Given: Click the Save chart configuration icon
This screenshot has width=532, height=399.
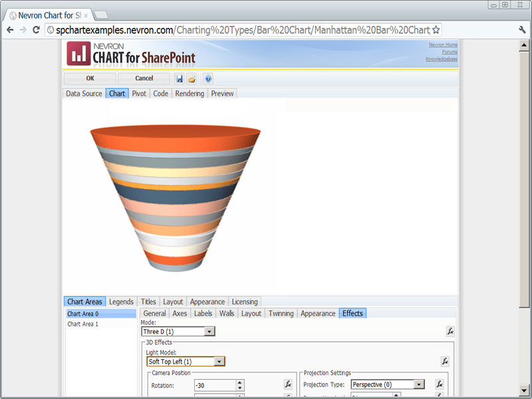Looking at the screenshot, I should [178, 78].
